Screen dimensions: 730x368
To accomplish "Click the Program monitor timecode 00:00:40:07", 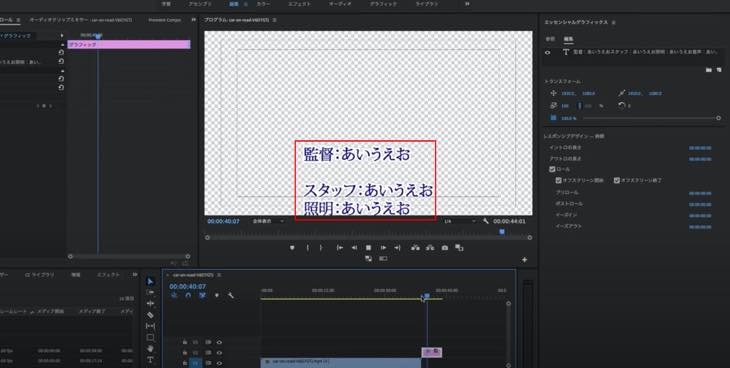I will point(223,221).
